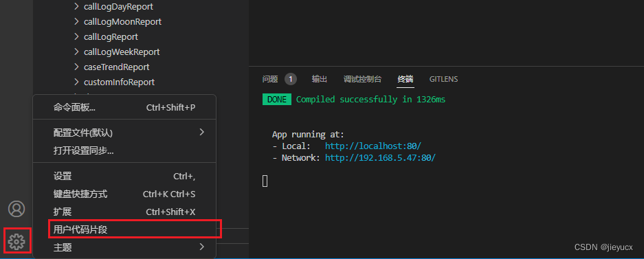Select the callLogWeekReport folder name

click(x=122, y=52)
